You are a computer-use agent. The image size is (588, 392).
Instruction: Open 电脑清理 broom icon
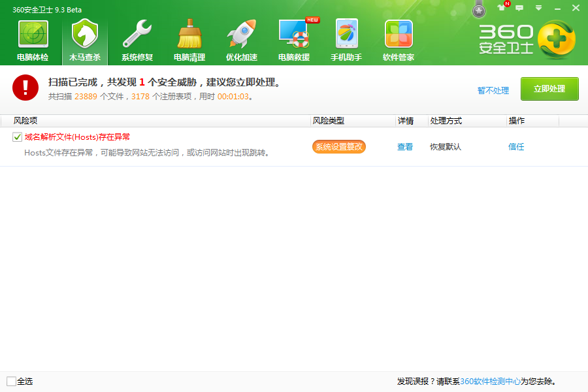click(x=189, y=34)
